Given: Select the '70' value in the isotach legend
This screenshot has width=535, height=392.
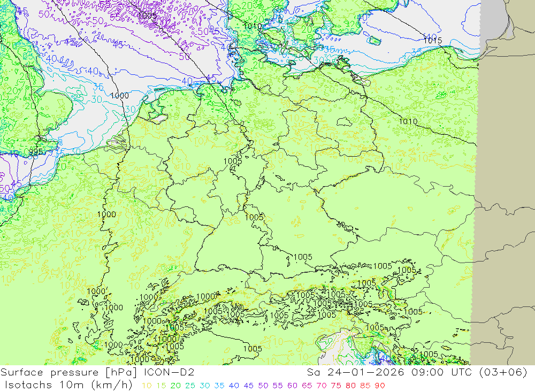Looking at the screenshot, I should [322, 386].
